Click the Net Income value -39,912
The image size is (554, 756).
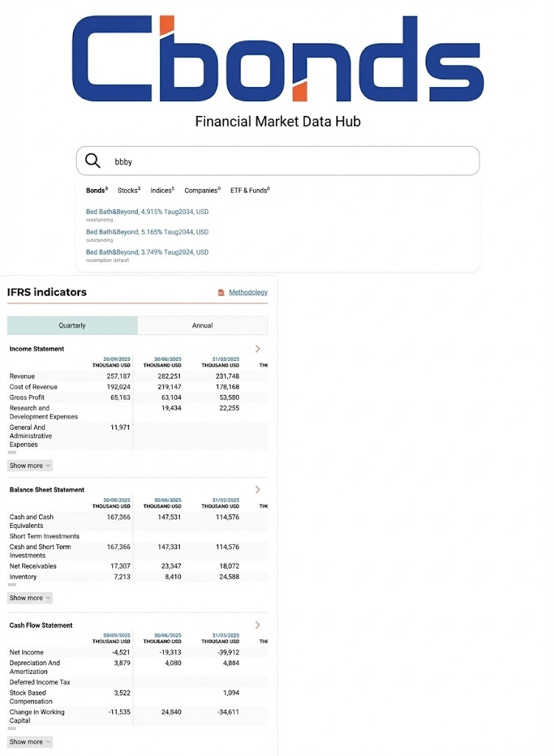pos(229,653)
